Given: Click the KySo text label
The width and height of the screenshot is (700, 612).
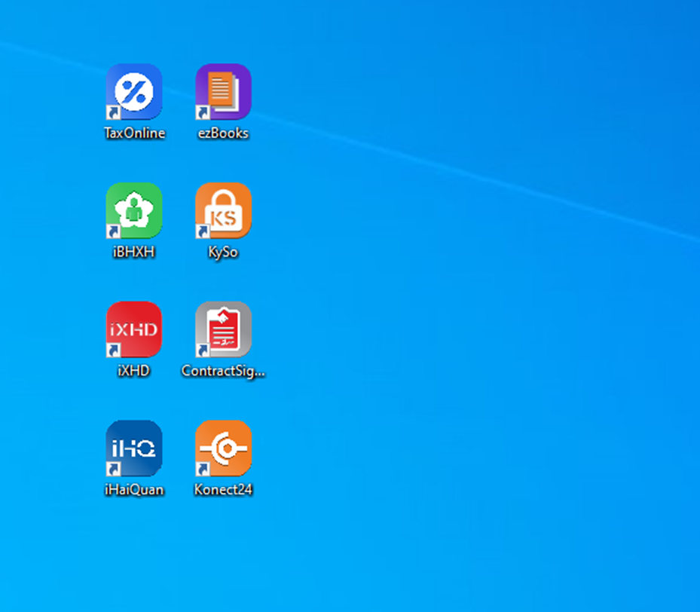Looking at the screenshot, I should point(223,252).
